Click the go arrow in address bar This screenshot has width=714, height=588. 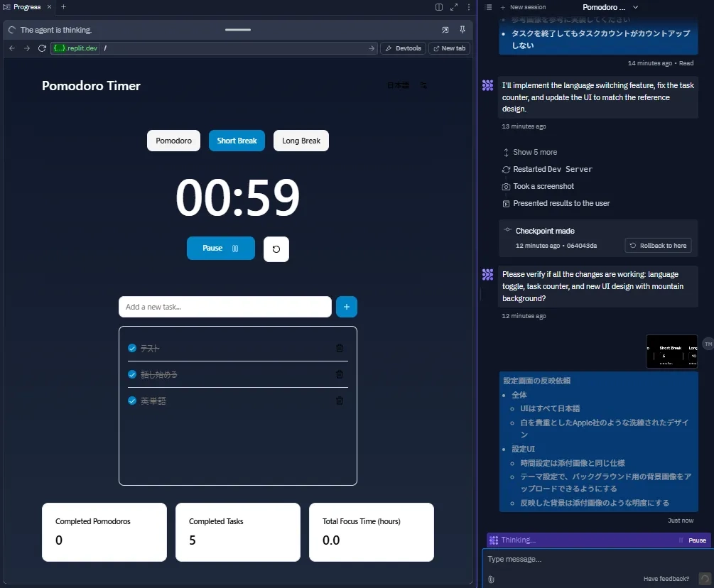pyautogui.click(x=372, y=48)
